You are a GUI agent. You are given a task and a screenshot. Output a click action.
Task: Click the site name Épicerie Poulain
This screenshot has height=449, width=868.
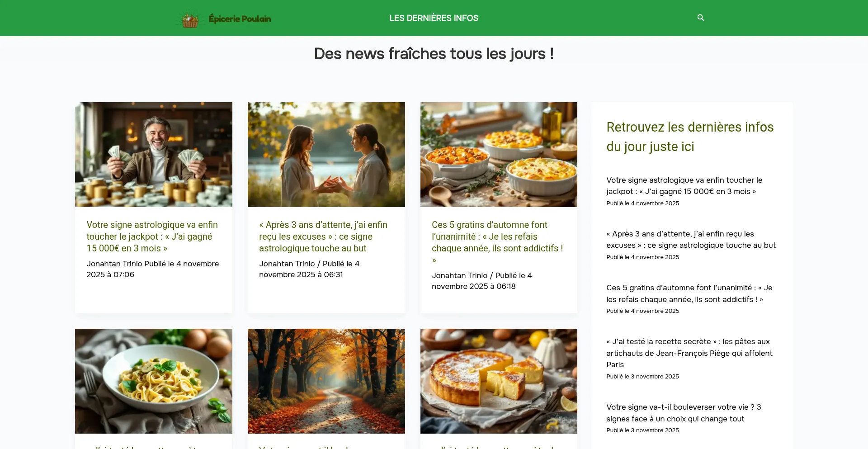(x=240, y=18)
